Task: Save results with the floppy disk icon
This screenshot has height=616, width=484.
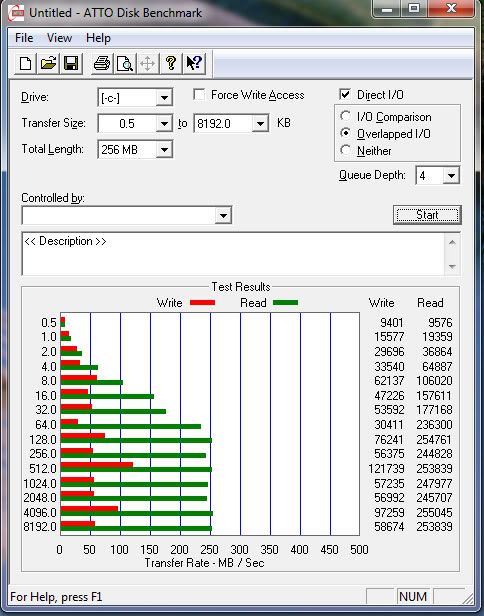Action: tap(71, 63)
